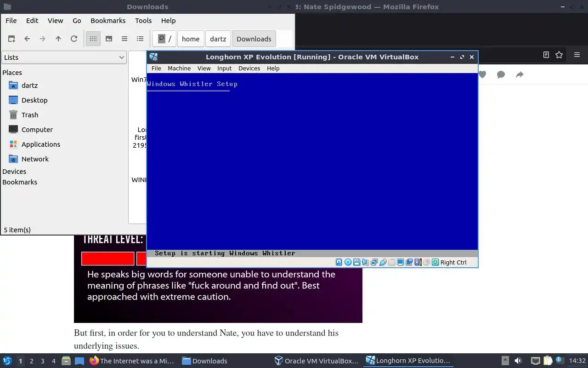Click show desktop icon in taskbar

[x=79, y=361]
